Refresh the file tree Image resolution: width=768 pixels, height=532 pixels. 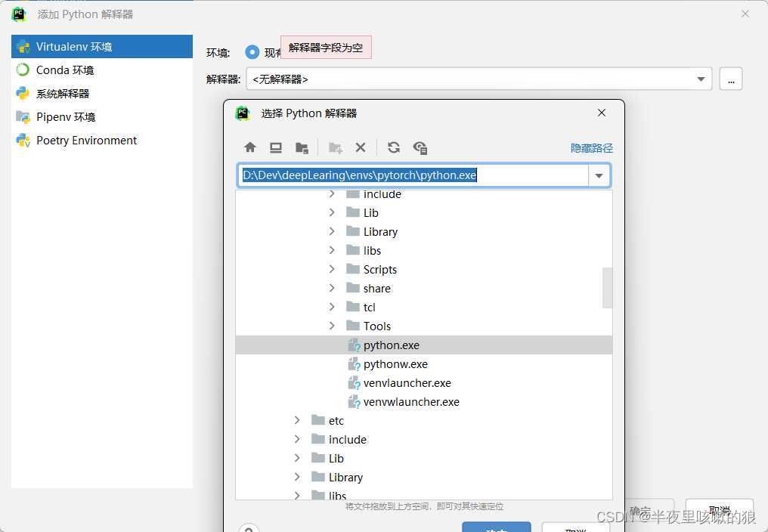[394, 147]
